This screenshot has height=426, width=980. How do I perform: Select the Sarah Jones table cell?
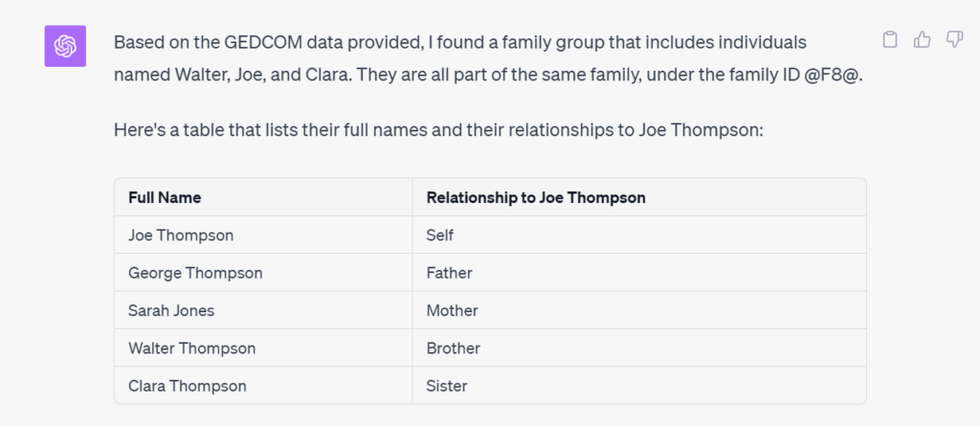[x=263, y=310]
